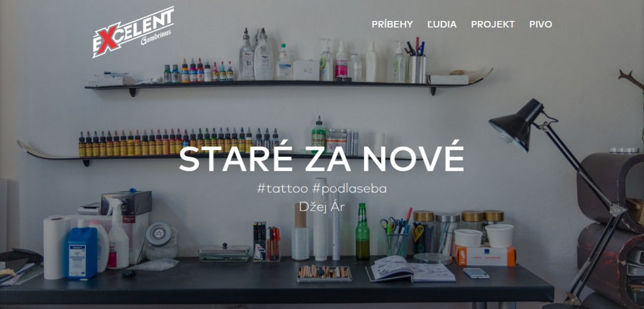This screenshot has width=644, height=309.
Task: Open the PROJEKT page
Action: [493, 24]
